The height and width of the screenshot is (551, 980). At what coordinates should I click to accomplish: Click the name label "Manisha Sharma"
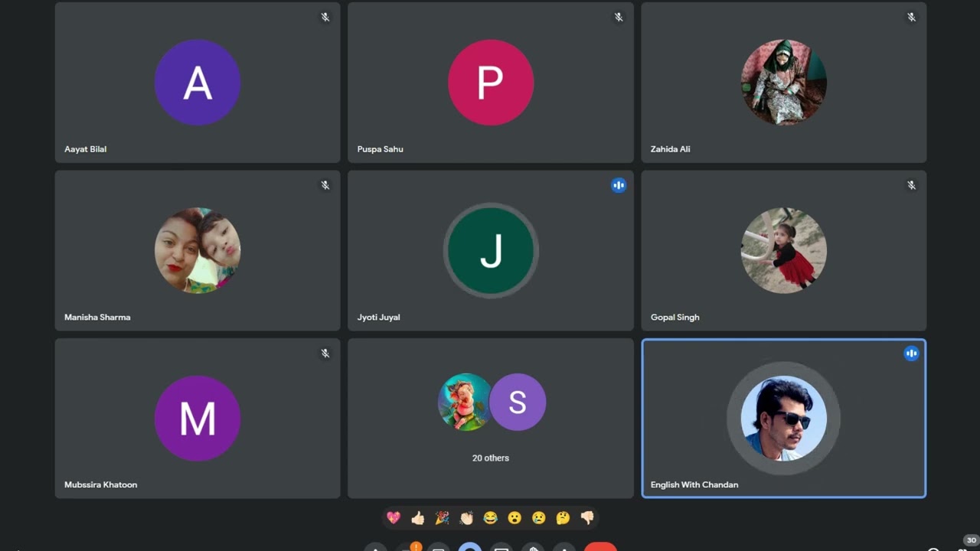point(97,317)
